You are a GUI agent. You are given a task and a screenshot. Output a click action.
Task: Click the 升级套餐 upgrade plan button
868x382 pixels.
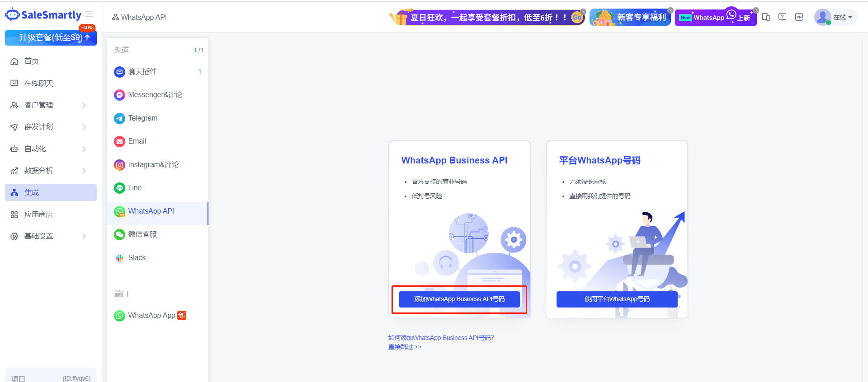51,37
